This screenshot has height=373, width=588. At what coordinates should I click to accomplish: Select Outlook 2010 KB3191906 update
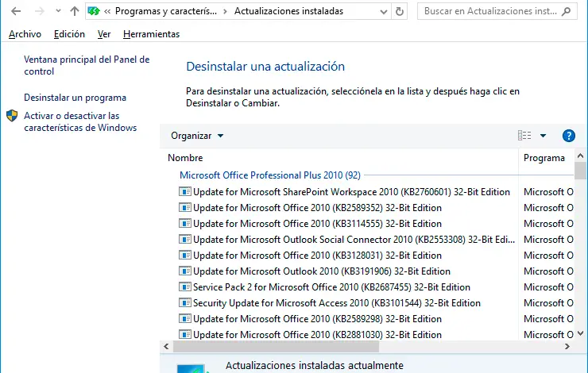[x=322, y=271]
